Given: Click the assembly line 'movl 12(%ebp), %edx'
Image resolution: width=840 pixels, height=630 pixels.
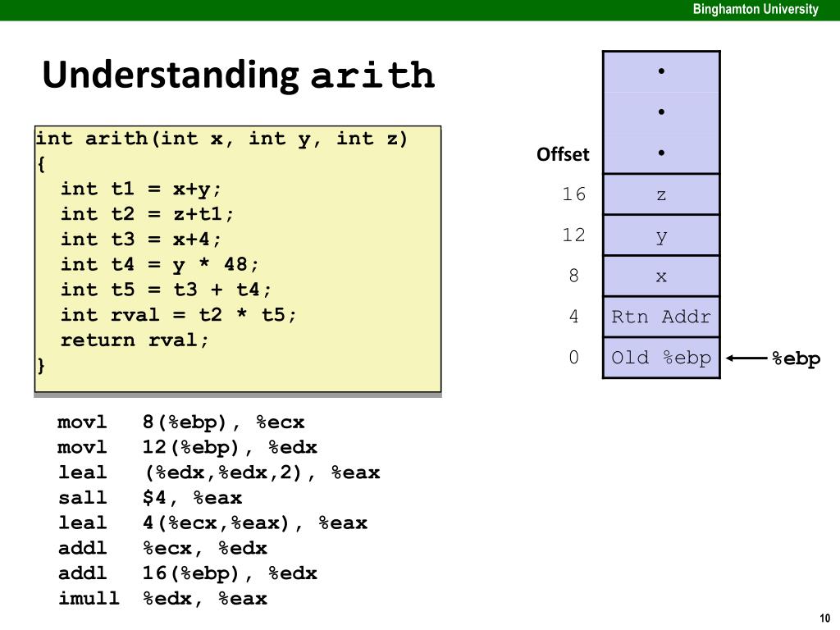Looking at the screenshot, I should tap(188, 448).
